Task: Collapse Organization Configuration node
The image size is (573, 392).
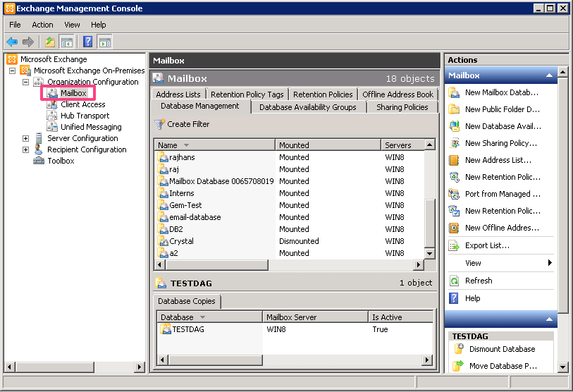Action: pos(25,82)
